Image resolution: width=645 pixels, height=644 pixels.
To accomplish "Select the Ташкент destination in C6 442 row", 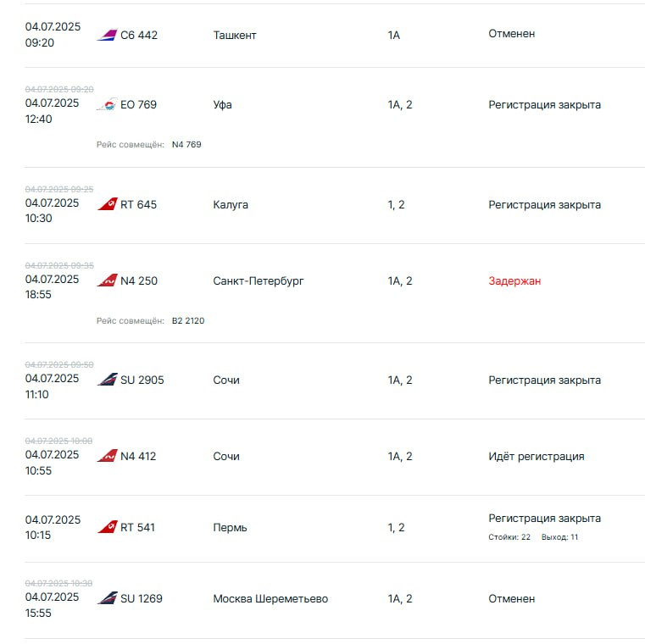I will (235, 36).
